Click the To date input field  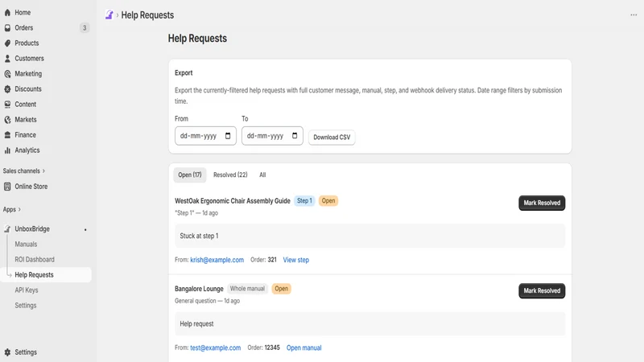(x=272, y=136)
